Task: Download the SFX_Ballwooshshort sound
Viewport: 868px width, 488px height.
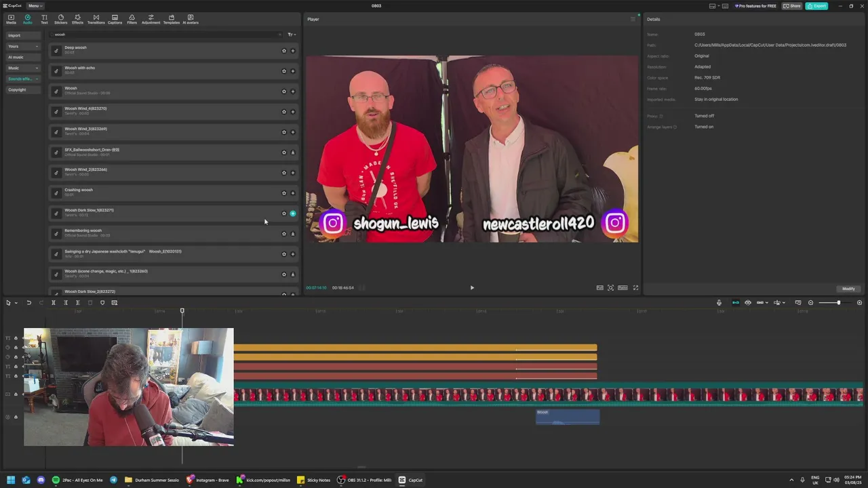Action: pyautogui.click(x=293, y=152)
